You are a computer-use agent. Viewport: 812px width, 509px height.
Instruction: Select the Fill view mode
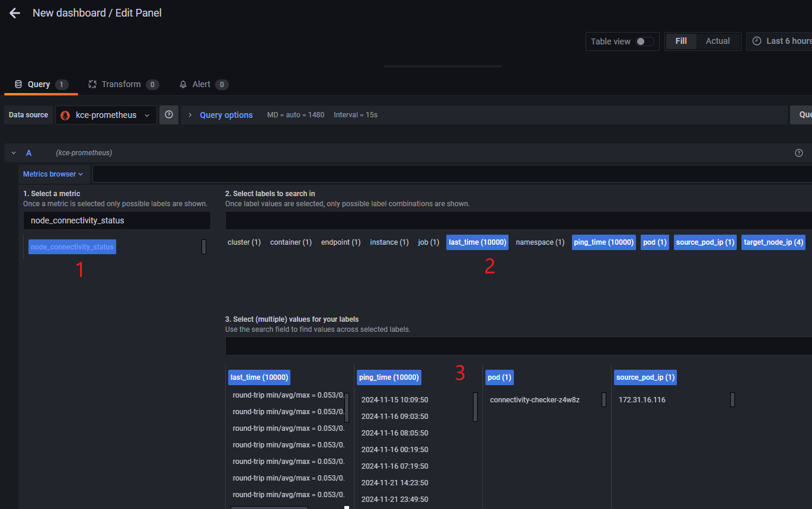pos(681,41)
